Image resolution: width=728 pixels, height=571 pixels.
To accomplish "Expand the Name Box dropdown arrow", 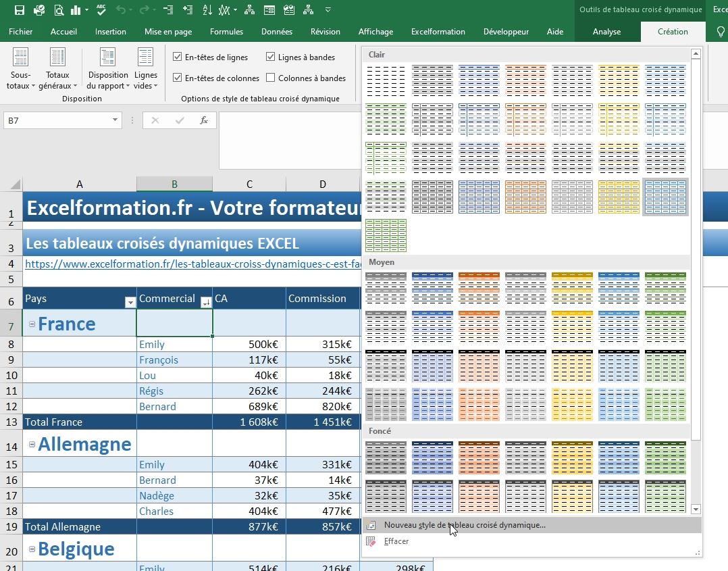I will (x=115, y=120).
